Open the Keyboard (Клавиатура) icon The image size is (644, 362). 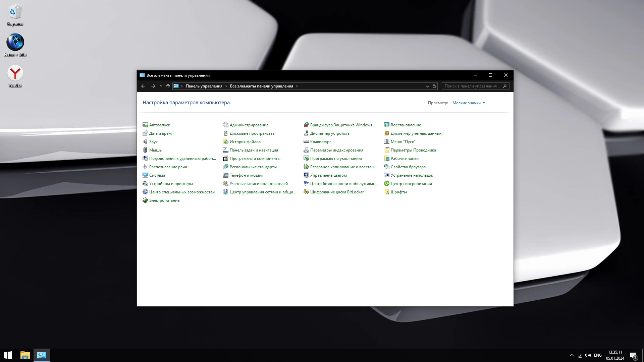coord(306,142)
